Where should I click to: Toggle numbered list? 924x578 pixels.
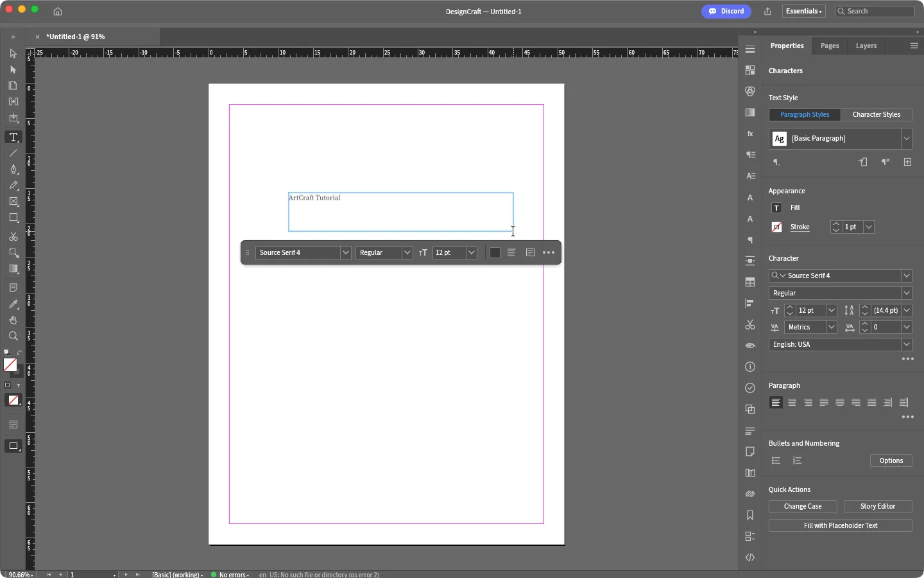798,460
